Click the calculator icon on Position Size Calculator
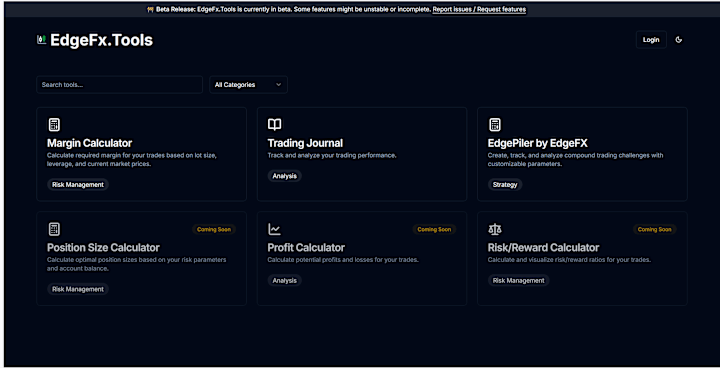Viewport: 720px width, 368px height. coord(54,229)
